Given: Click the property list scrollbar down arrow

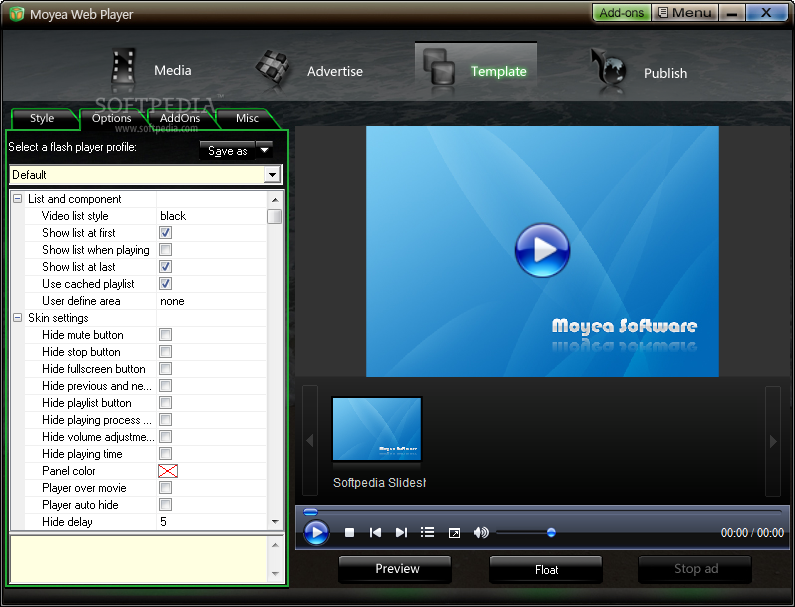Looking at the screenshot, I should click(x=275, y=522).
